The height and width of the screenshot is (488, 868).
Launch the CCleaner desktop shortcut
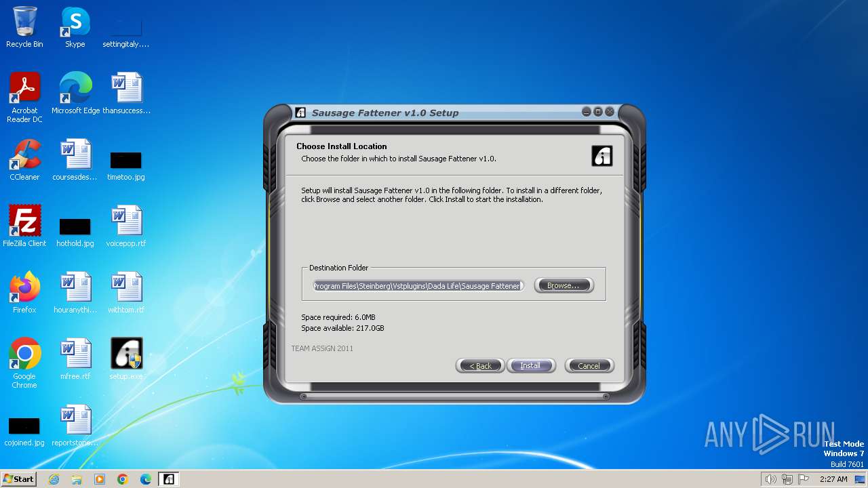click(x=24, y=160)
